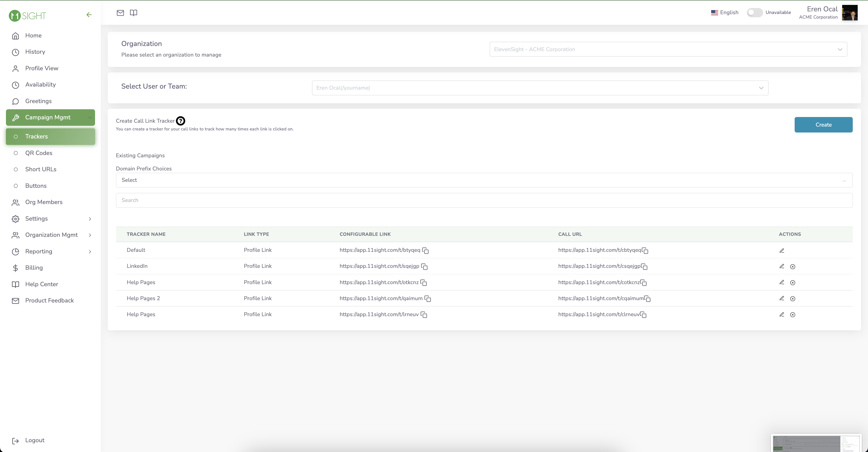Click the Create button
The height and width of the screenshot is (452, 868).
click(823, 124)
